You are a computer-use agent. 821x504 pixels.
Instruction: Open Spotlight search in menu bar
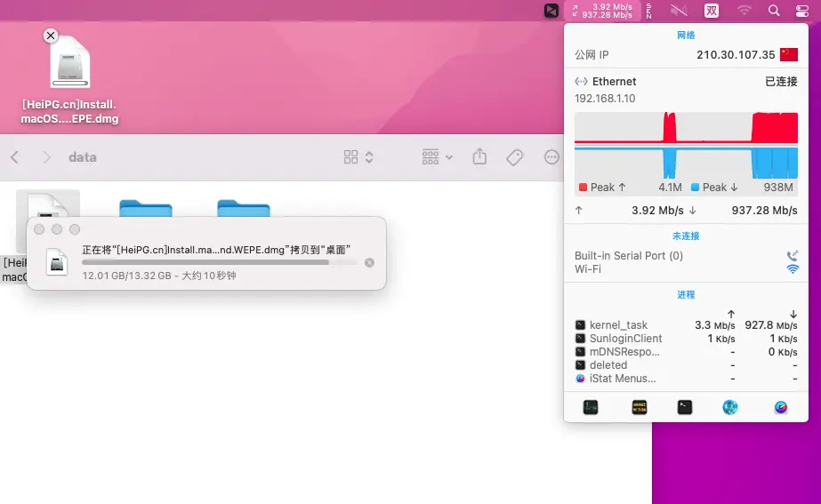774,11
